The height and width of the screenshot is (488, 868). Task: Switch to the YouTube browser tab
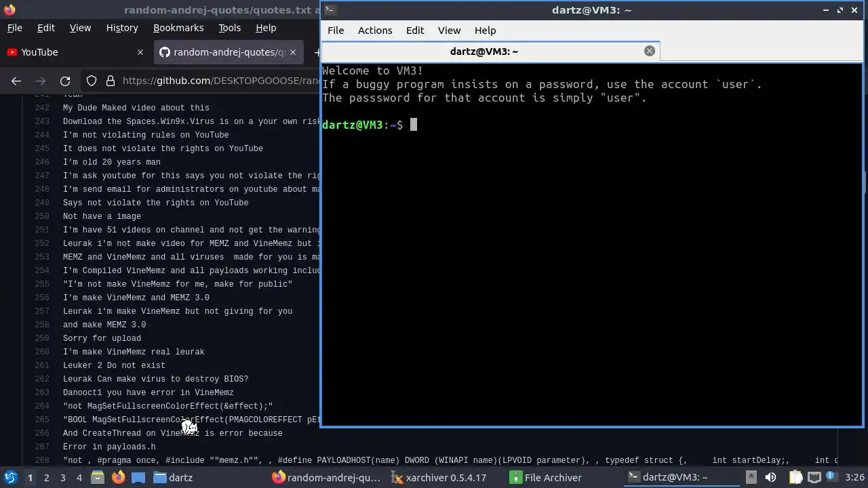pyautogui.click(x=75, y=52)
